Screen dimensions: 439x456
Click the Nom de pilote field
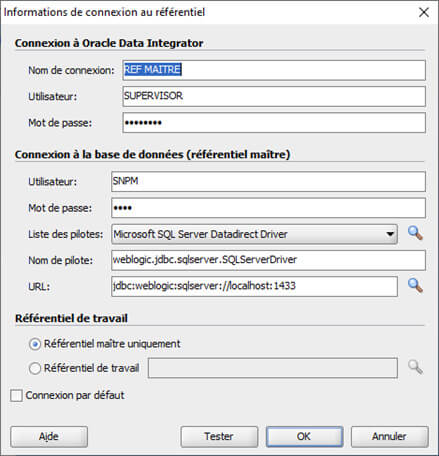coord(268,260)
